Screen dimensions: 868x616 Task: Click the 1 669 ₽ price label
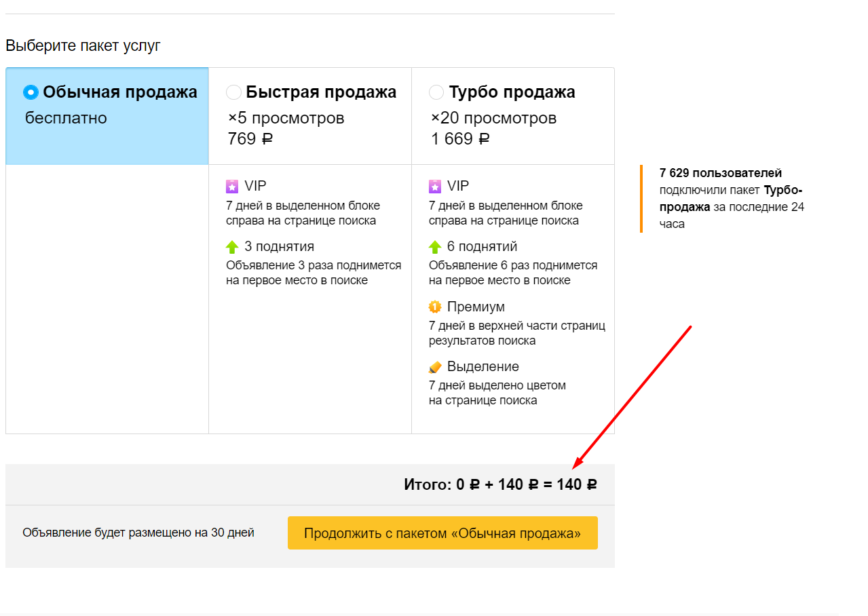point(460,139)
